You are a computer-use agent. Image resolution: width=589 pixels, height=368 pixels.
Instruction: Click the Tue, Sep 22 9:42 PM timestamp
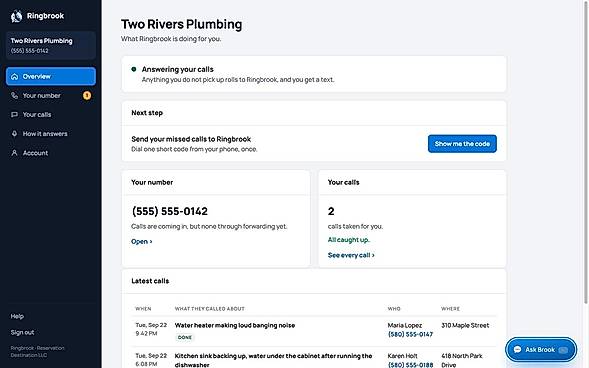(x=151, y=330)
